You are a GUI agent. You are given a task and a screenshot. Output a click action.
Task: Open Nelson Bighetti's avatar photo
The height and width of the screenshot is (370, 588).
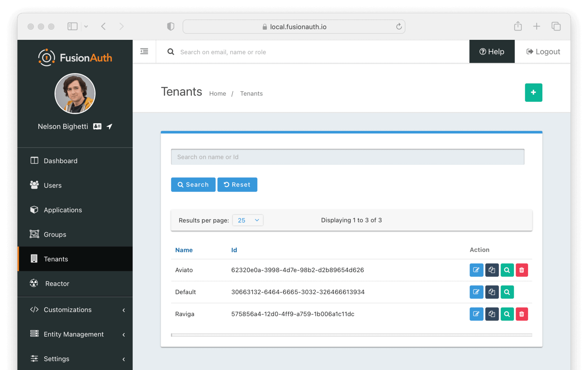(x=75, y=94)
